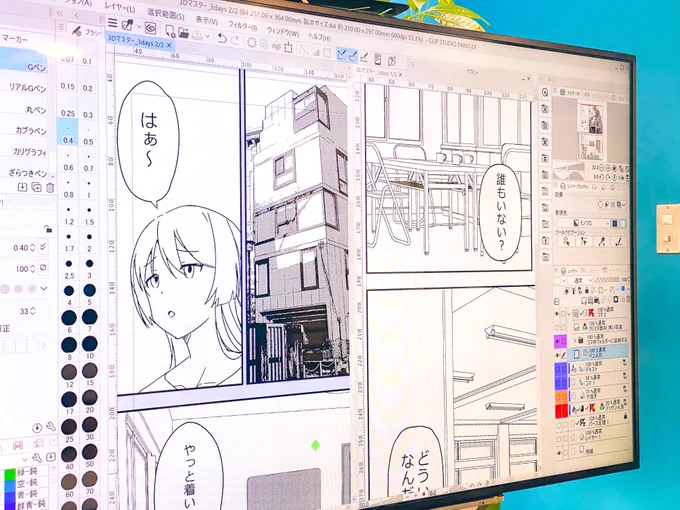Click the Quick Access search icon at top of the right dock

[x=545, y=92]
